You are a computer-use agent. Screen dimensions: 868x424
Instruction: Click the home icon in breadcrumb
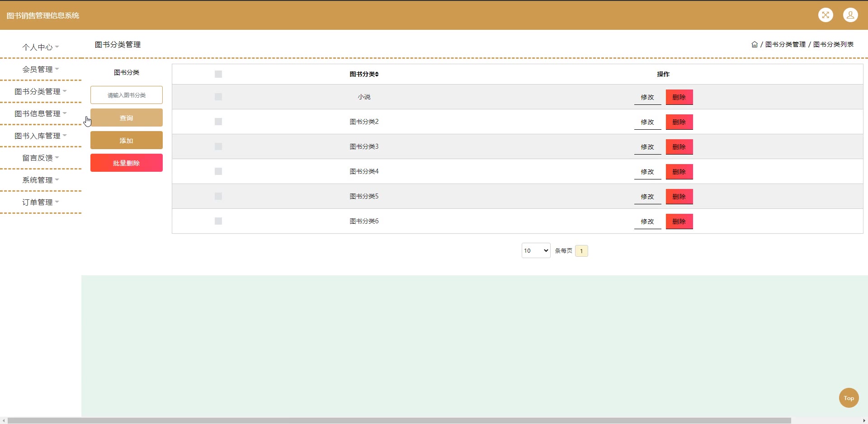(755, 44)
